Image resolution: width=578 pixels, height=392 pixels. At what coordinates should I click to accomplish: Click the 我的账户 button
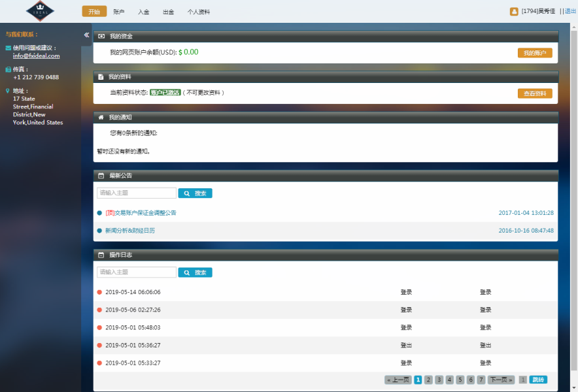click(534, 53)
